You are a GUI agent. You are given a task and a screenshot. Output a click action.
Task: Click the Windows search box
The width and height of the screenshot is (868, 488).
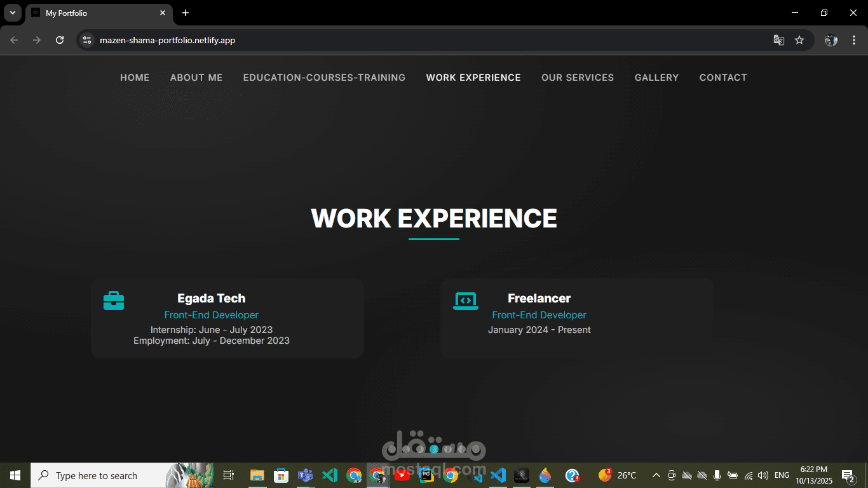point(122,475)
